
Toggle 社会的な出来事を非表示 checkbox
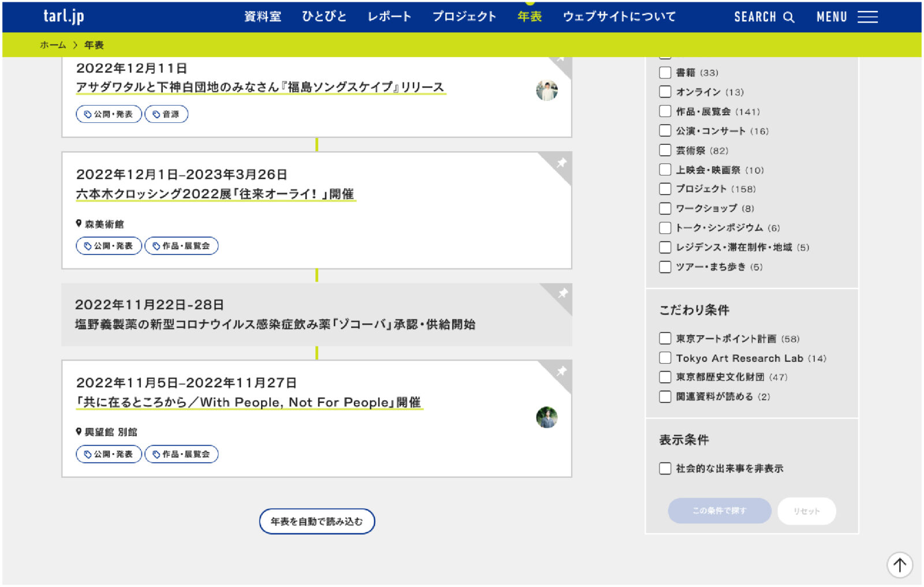665,468
